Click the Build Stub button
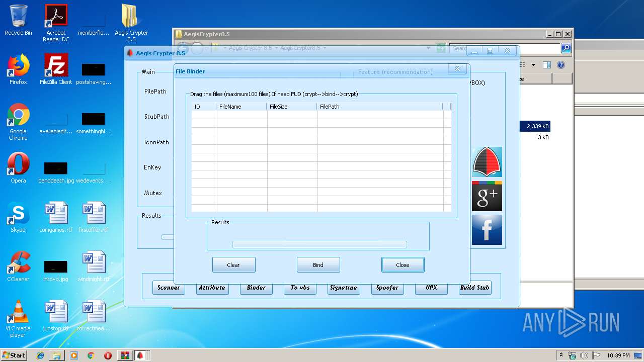 click(475, 288)
